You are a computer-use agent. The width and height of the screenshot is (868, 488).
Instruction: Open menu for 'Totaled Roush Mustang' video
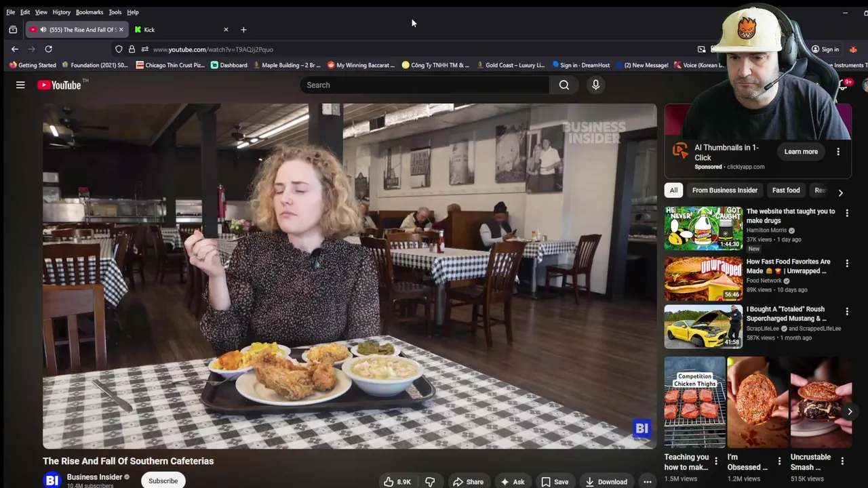click(x=847, y=312)
